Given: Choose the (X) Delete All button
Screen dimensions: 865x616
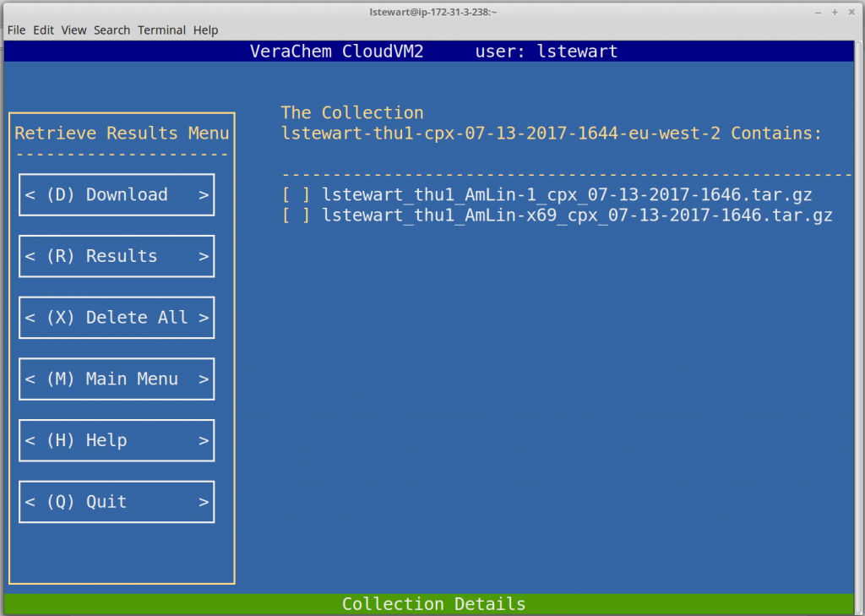Looking at the screenshot, I should tap(117, 318).
